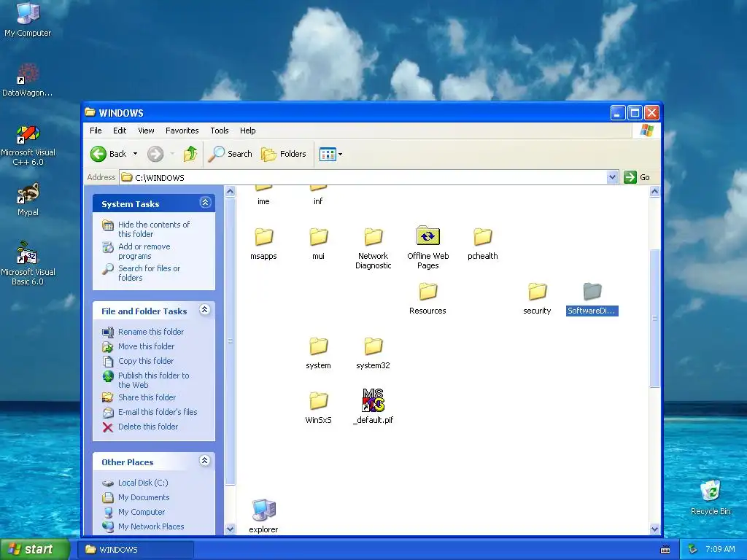
Task: Open the View menu
Action: pyautogui.click(x=146, y=131)
